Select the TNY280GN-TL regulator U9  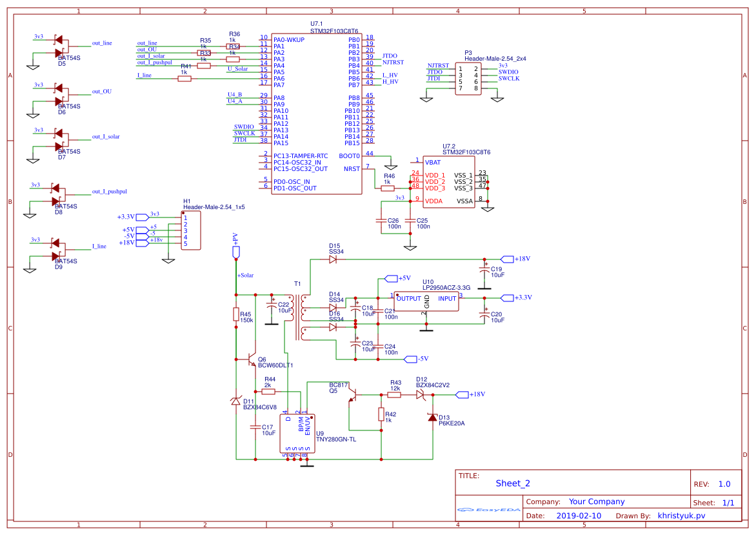coord(297,432)
